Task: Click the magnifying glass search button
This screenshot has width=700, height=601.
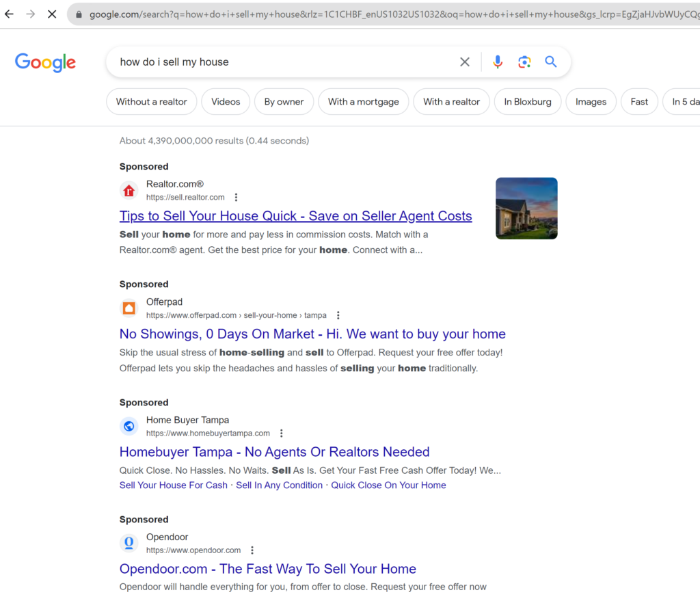Action: pos(551,62)
